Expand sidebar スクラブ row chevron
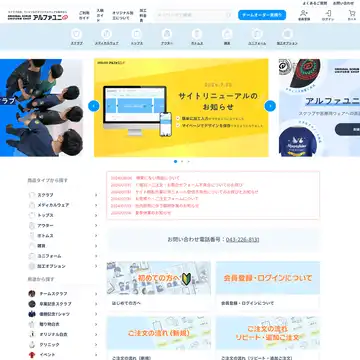Screen dimensions: 360x360 (96, 195)
